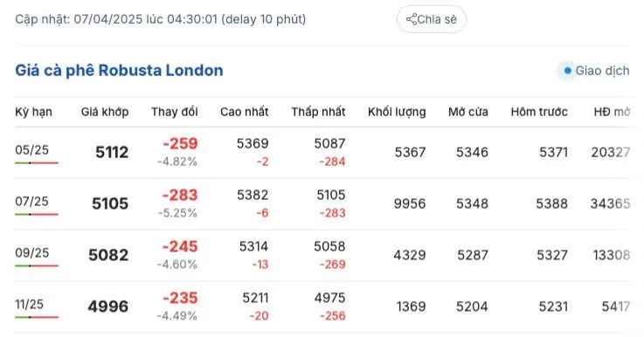Select the 09/25 contract row label
Viewport: 644px width, 337px height.
pos(32,252)
